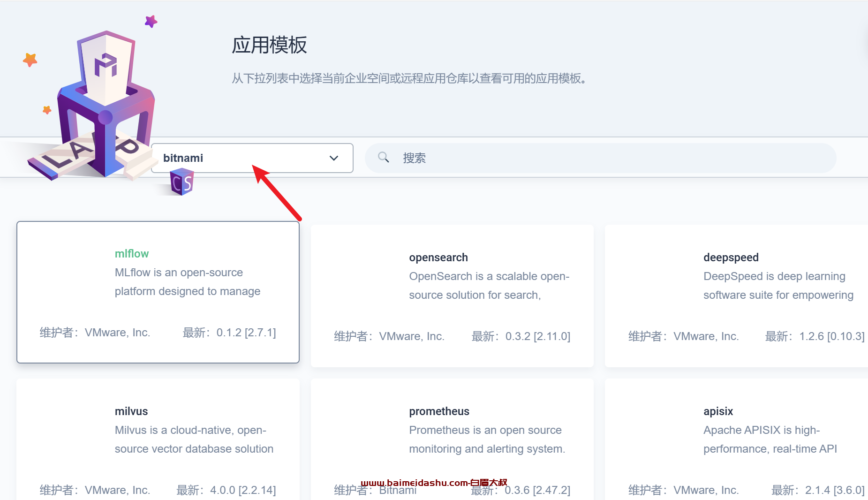Click the 应用模板 page heading

click(269, 45)
